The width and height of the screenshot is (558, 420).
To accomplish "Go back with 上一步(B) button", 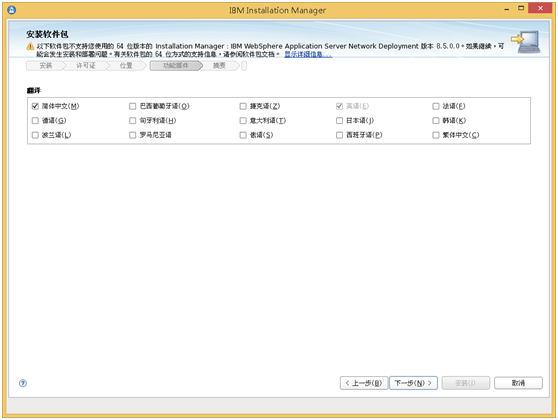I will tap(364, 383).
